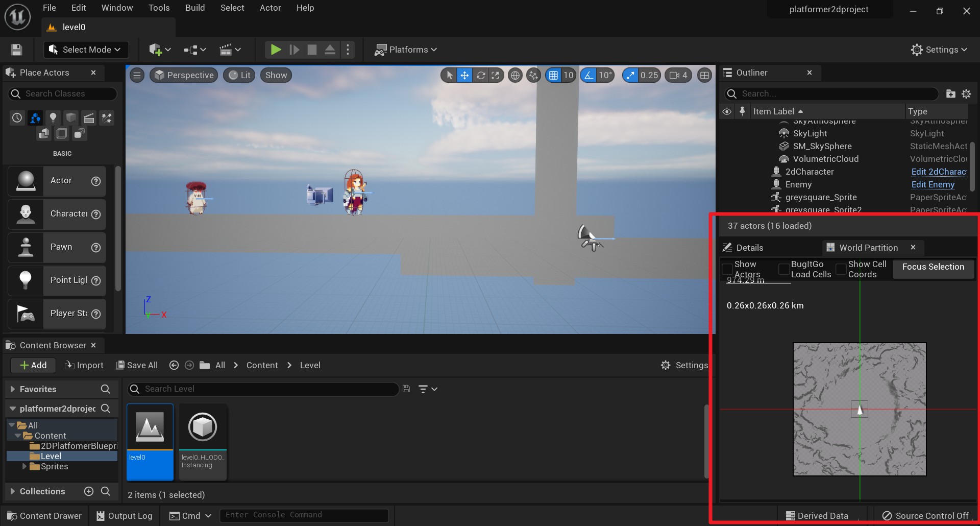
Task: Save the current level with disk icon
Action: pos(16,50)
